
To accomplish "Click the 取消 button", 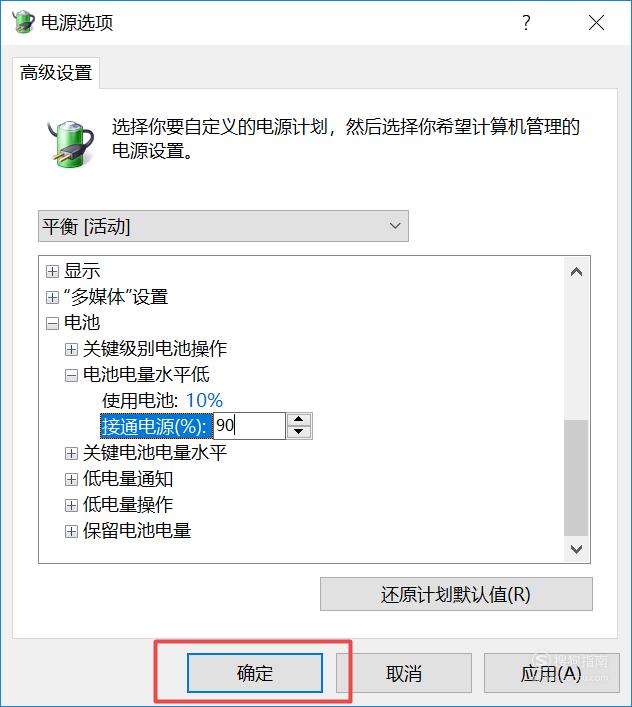I will [404, 673].
